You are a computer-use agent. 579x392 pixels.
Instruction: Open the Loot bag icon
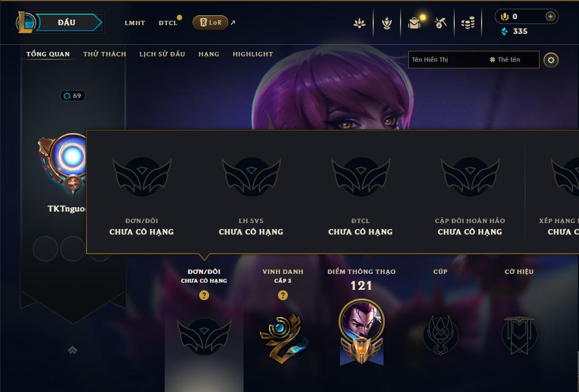click(x=415, y=23)
